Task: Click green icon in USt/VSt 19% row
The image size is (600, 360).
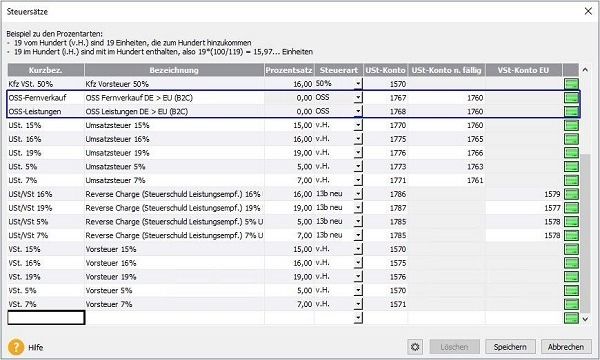Action: (571, 208)
